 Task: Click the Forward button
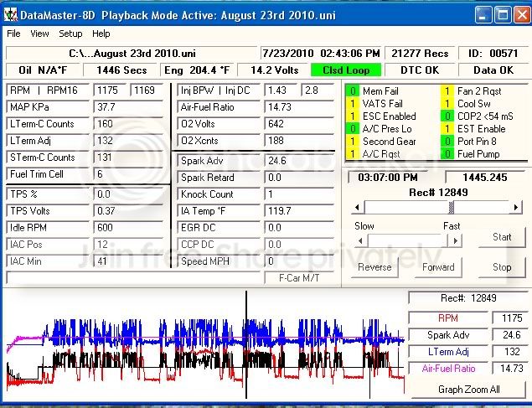click(438, 267)
